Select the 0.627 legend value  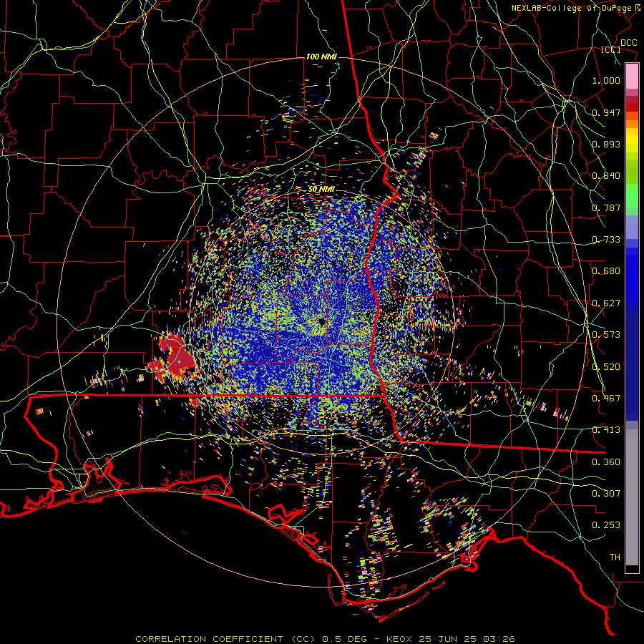606,303
